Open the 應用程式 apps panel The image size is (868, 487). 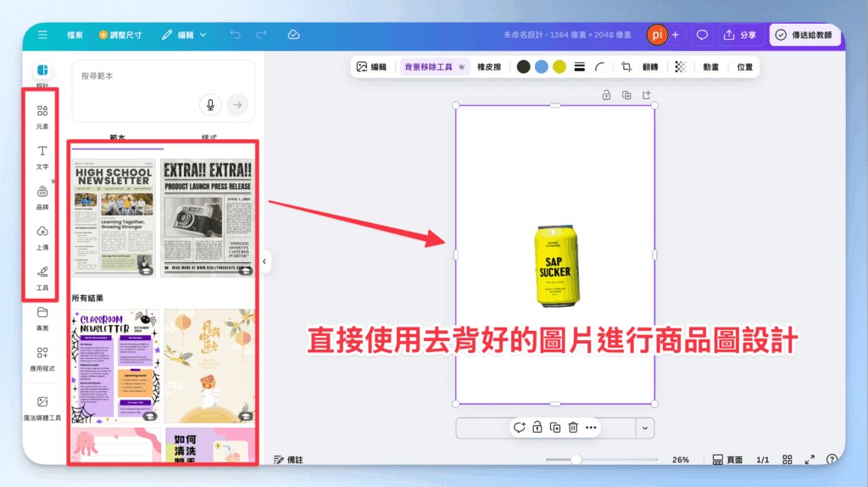(42, 359)
